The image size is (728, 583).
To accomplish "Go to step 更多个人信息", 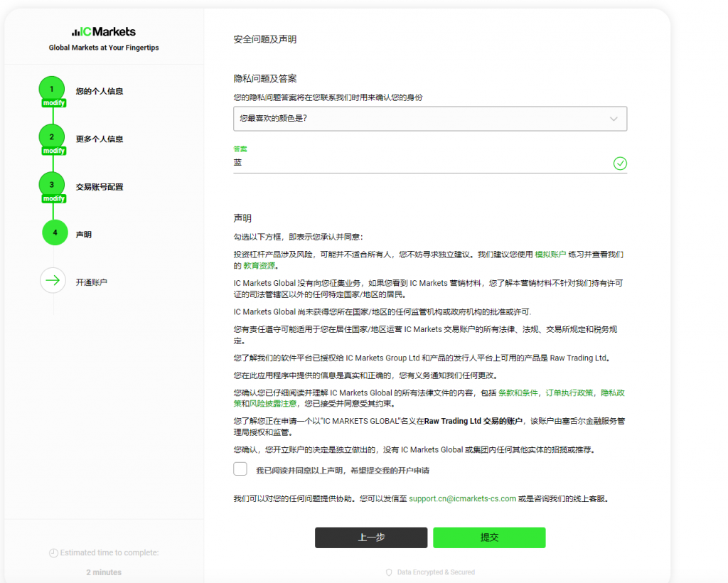I will [x=100, y=139].
